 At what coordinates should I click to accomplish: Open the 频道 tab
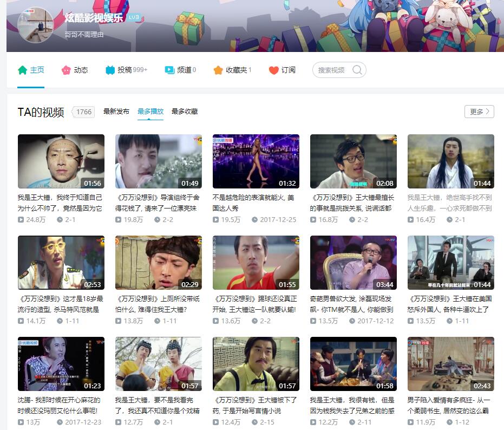180,70
